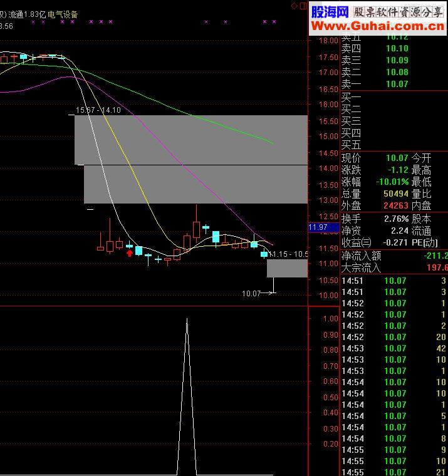Click the blue 11.97 price axis marker
Image resolution: width=448 pixels, height=476 pixels.
click(x=323, y=227)
